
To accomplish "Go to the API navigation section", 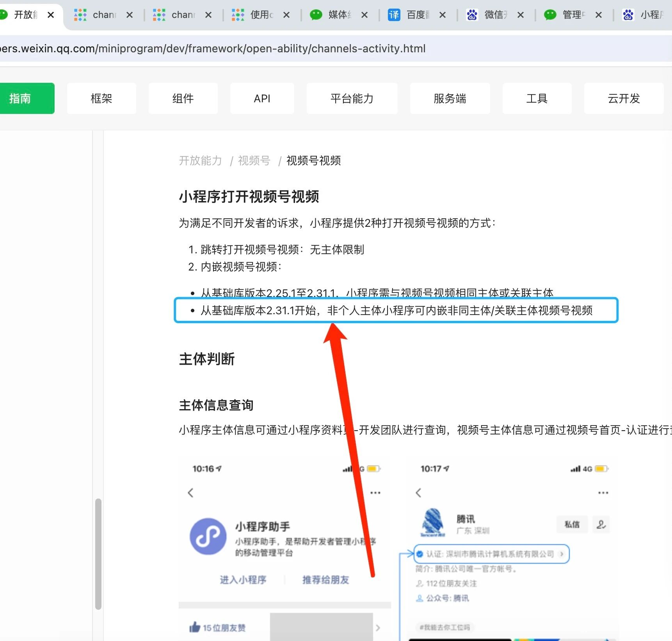I will pyautogui.click(x=262, y=98).
